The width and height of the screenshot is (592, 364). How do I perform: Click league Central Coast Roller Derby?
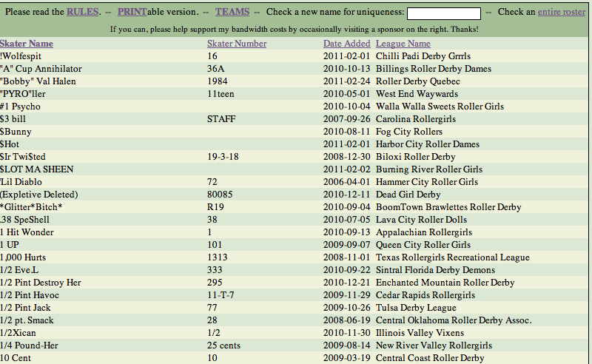[430, 358]
